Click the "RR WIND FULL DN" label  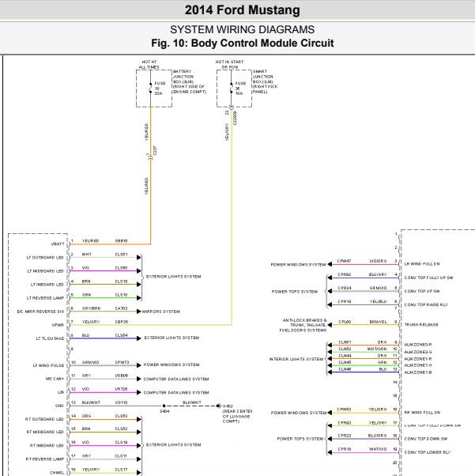click(423, 413)
